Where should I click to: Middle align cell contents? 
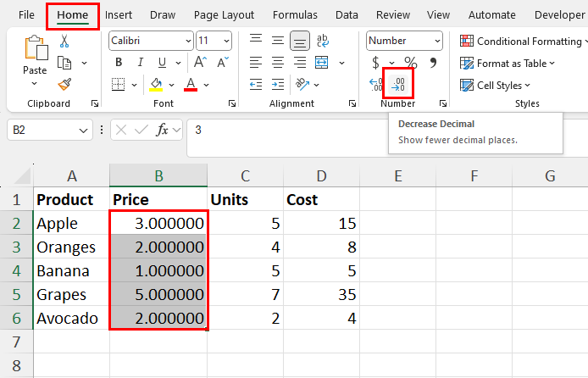278,41
